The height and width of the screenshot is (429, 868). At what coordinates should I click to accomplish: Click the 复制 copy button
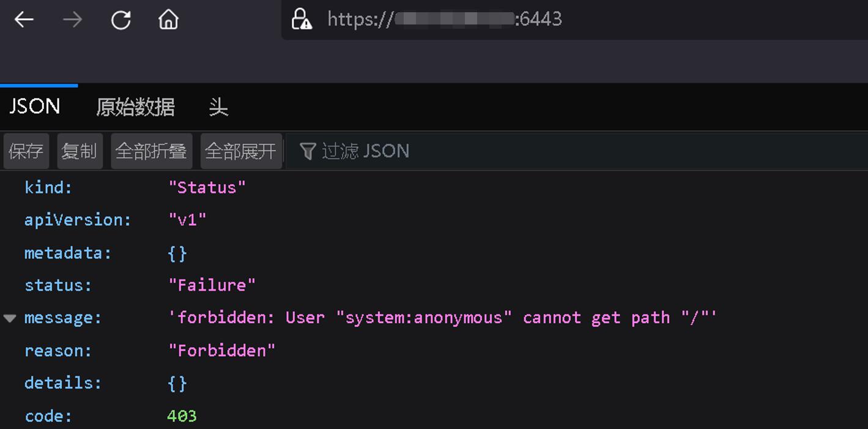[x=80, y=151]
